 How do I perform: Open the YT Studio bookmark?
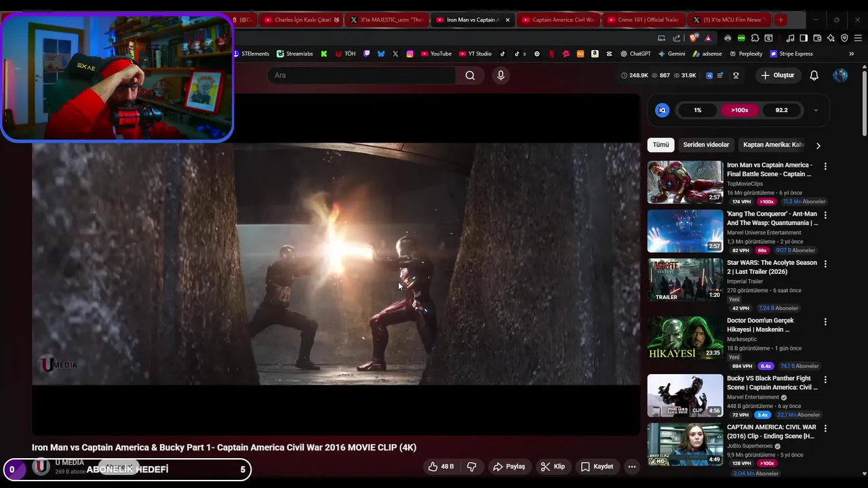(x=475, y=54)
